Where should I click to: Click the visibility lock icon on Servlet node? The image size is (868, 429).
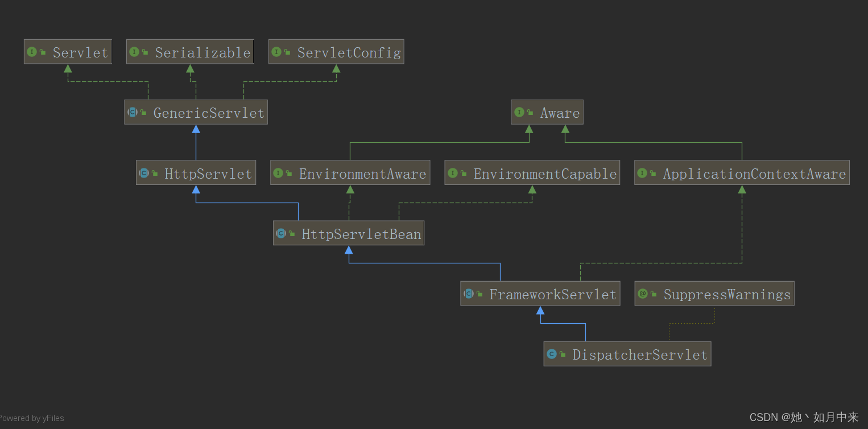pyautogui.click(x=43, y=52)
